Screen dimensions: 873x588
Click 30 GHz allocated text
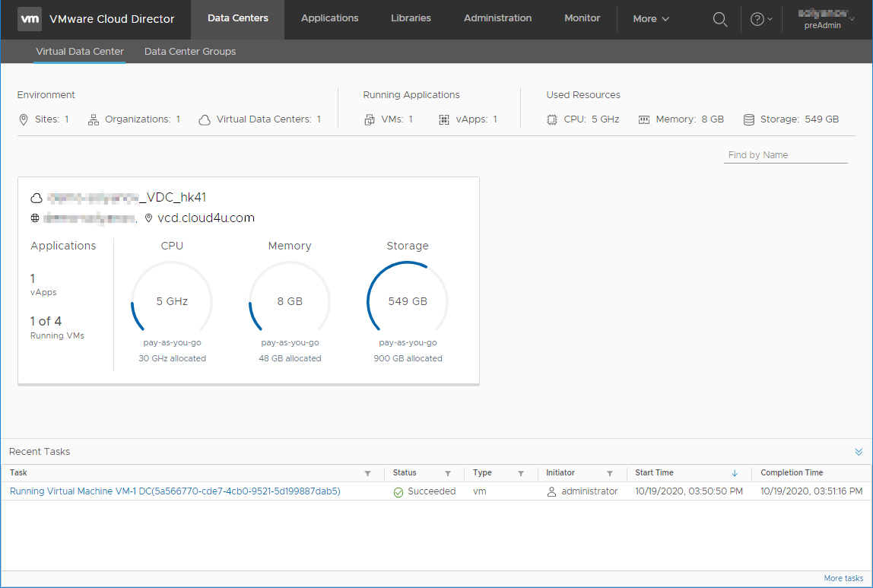(172, 358)
